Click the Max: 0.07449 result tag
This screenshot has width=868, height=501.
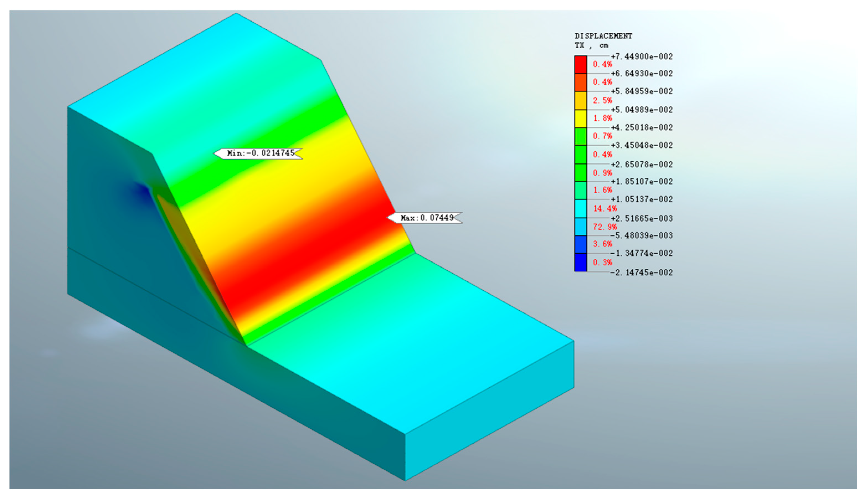426,218
